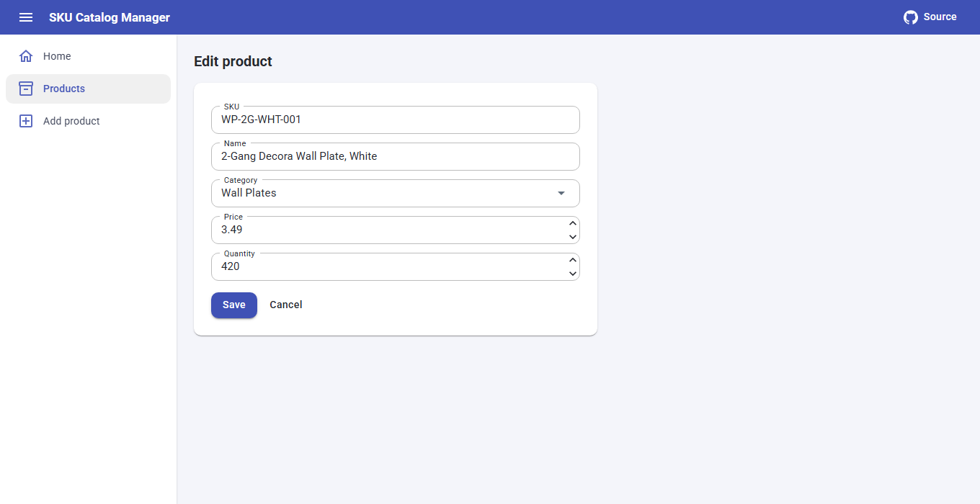Cancel editing the product
This screenshot has width=980, height=504.
[286, 305]
